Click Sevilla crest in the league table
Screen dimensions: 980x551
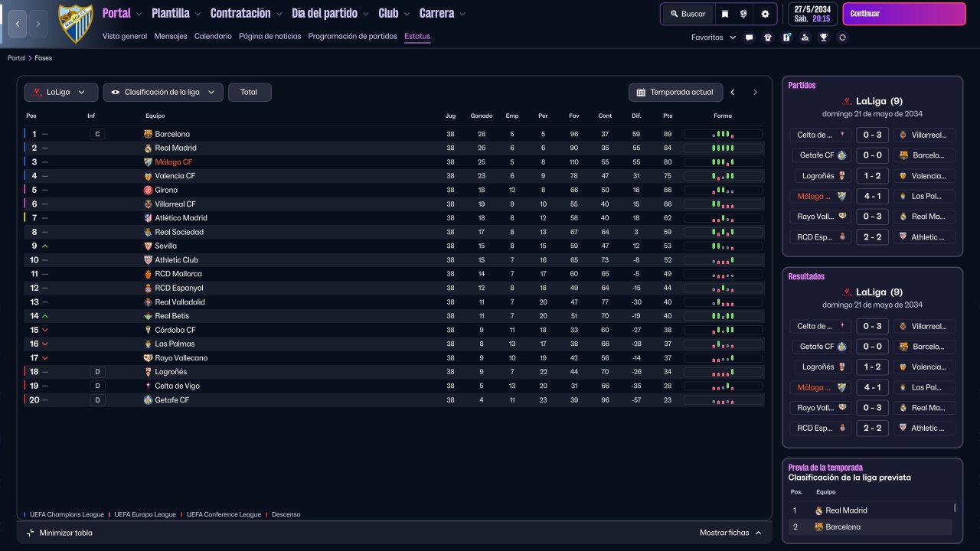(x=149, y=246)
